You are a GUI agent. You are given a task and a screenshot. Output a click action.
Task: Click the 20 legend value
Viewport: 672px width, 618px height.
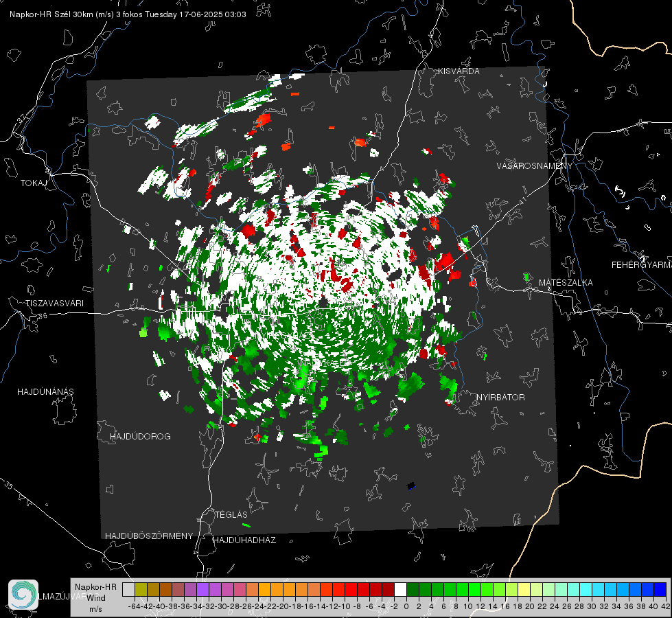(x=530, y=606)
